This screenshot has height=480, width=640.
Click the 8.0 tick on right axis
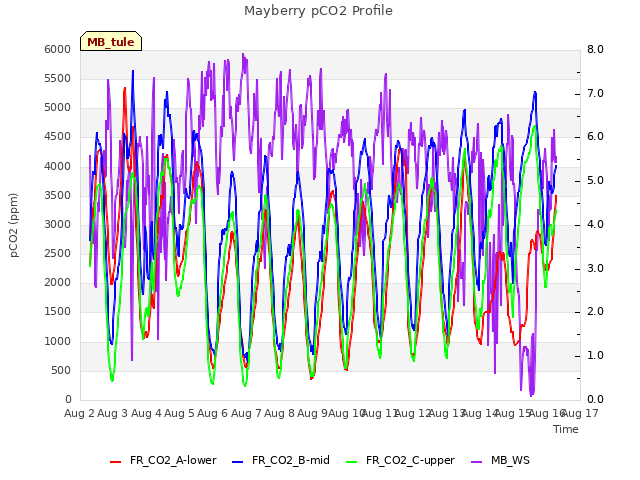[595, 49]
